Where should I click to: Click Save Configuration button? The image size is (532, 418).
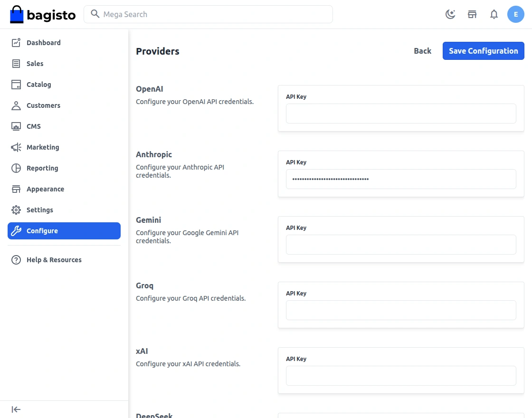tap(483, 51)
